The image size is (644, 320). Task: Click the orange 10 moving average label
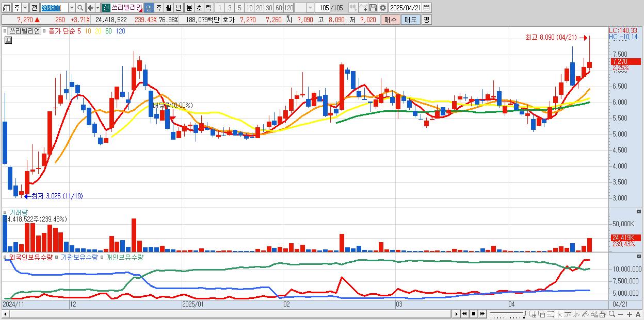88,31
